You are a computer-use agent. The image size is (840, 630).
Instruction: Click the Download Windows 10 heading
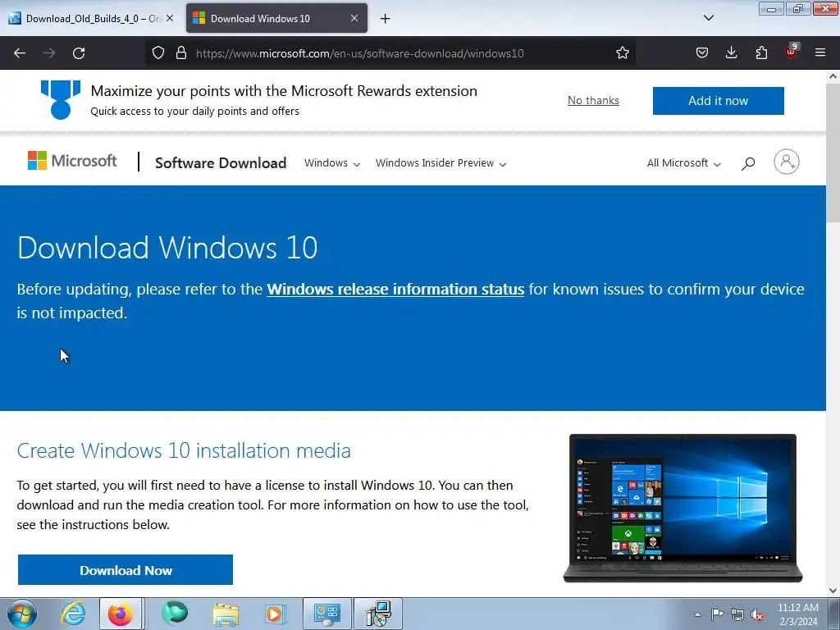pyautogui.click(x=167, y=248)
